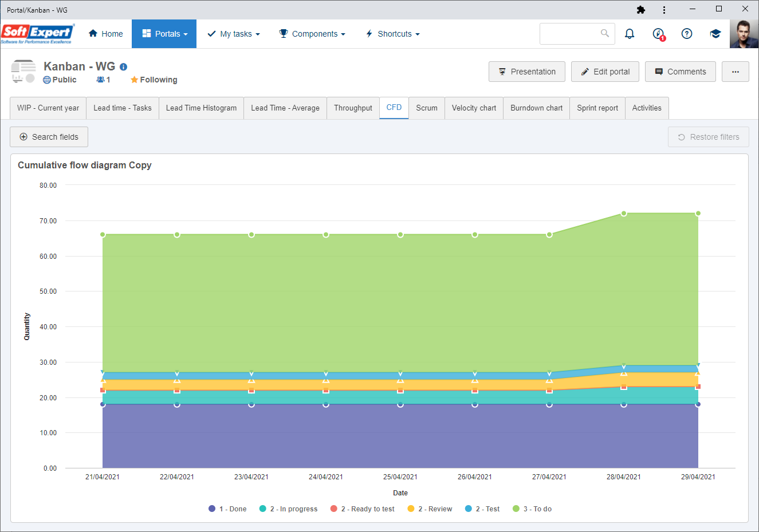Click the browser extensions puzzle icon
Viewport: 759px width, 532px height.
641,10
